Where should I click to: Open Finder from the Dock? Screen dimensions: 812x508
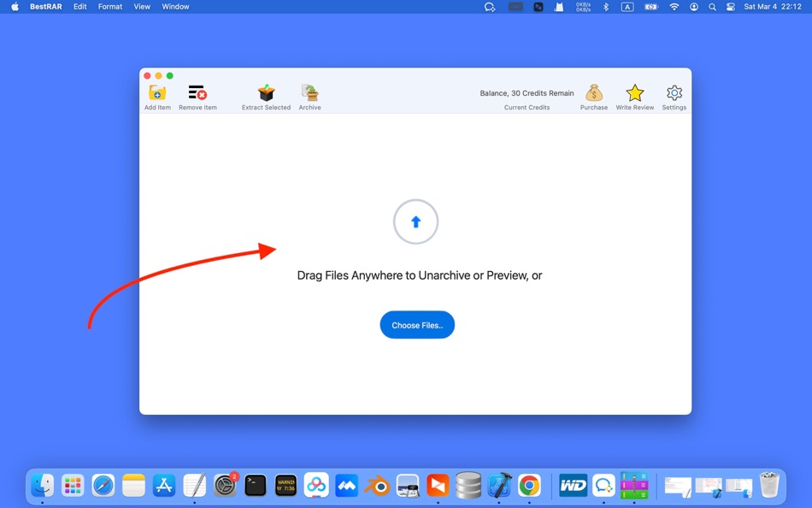click(x=42, y=485)
